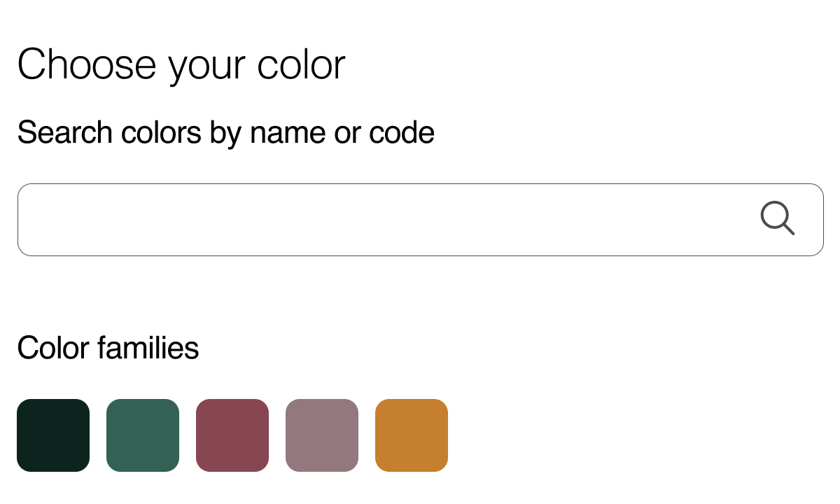Click the swatch between dark green and maroon
The height and width of the screenshot is (504, 840).
[x=143, y=435]
